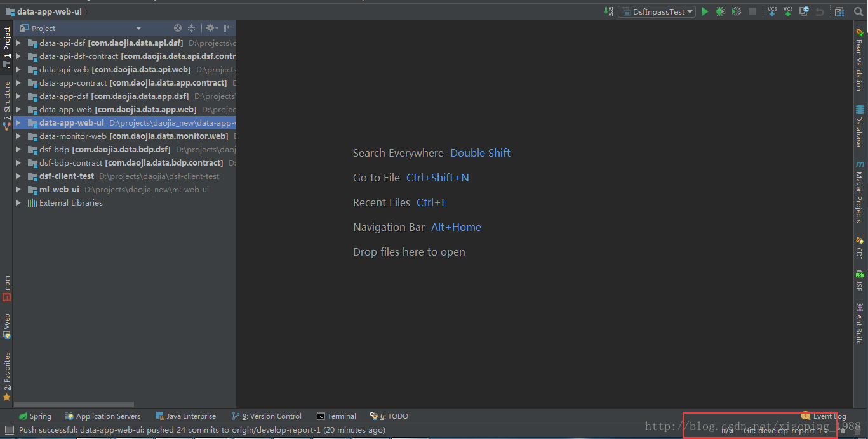Click Scroll from Source target icon

pyautogui.click(x=178, y=28)
